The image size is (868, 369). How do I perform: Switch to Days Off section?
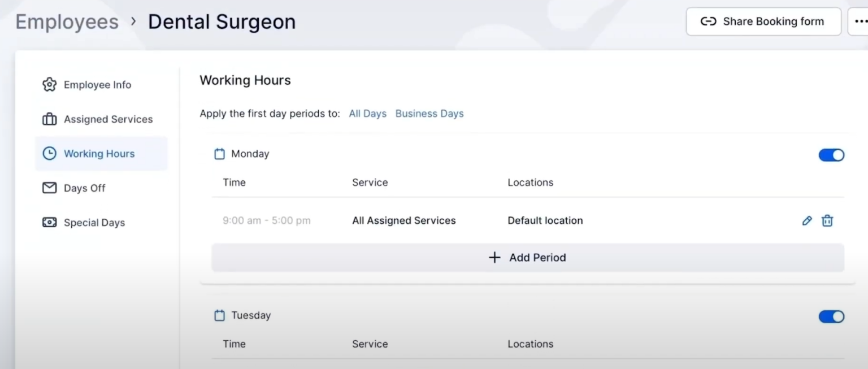85,188
